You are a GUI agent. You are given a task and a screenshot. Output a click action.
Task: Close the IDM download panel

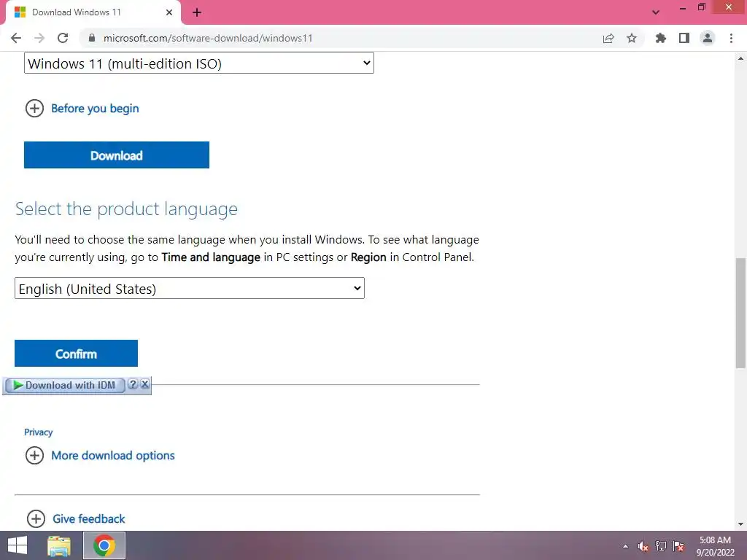[x=145, y=384]
